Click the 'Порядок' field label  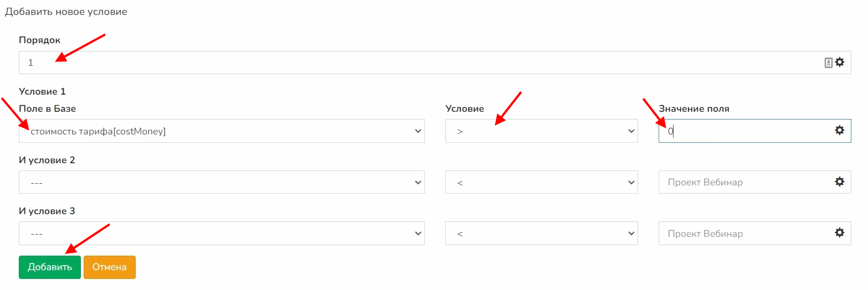point(40,40)
